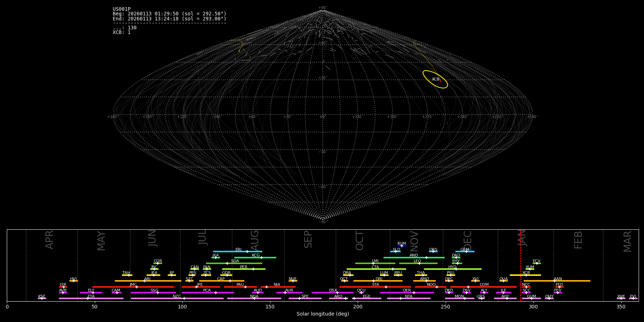
Task: Select the KSE shower label
Action: click(x=42, y=296)
